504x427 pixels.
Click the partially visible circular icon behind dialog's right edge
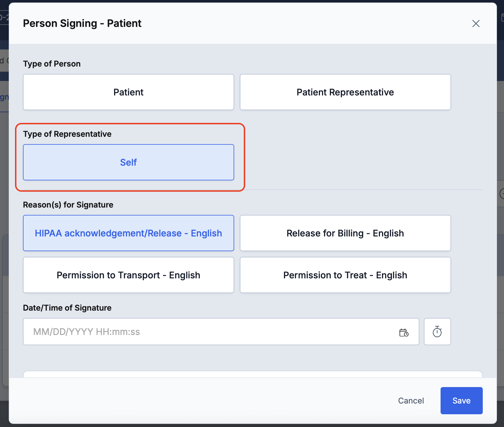pos(501,194)
